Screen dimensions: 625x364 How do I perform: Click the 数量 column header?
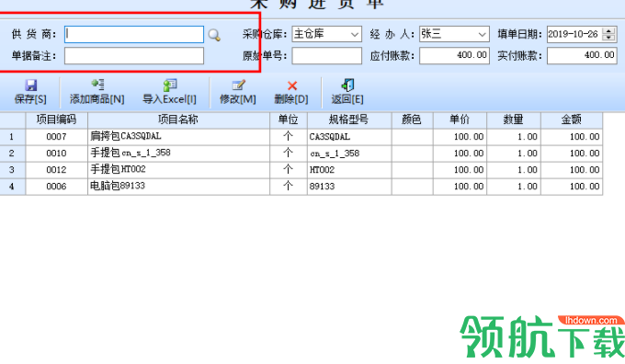click(514, 120)
